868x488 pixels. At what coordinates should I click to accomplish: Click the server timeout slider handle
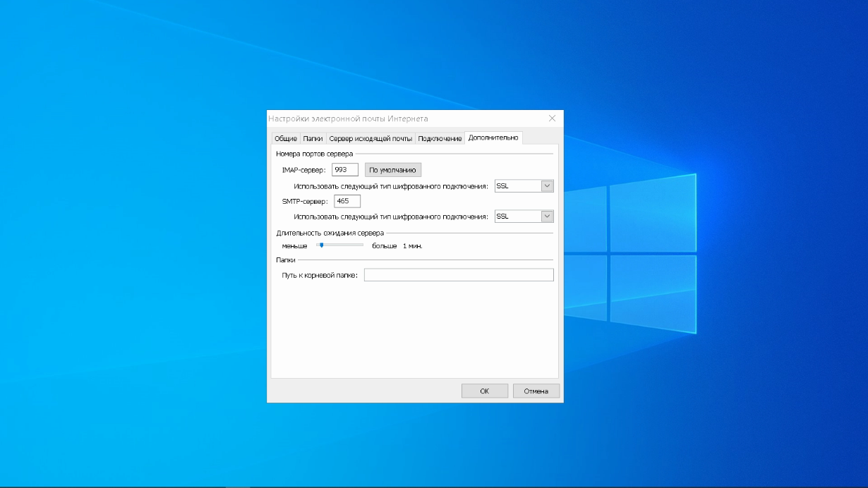321,245
